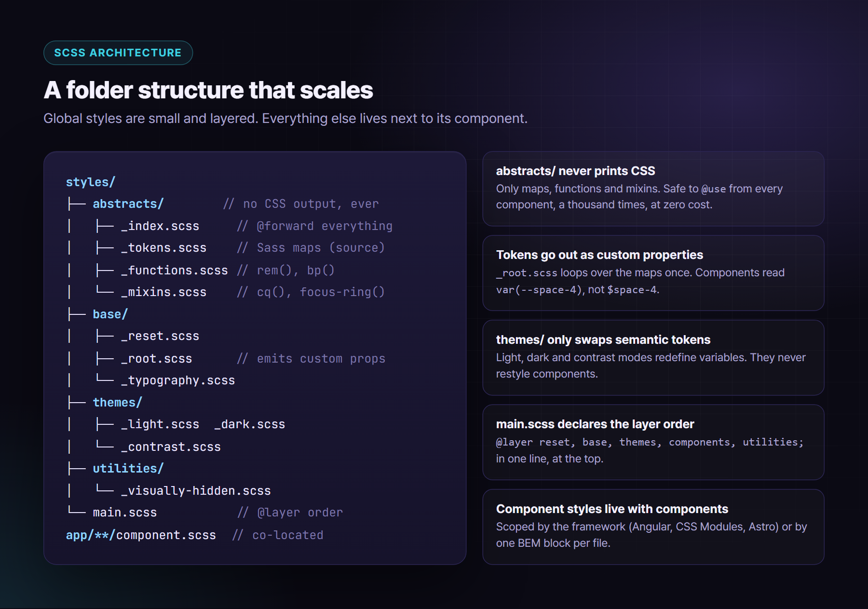Click the comment '// rem(), bp()'
The image size is (868, 609).
tap(286, 271)
